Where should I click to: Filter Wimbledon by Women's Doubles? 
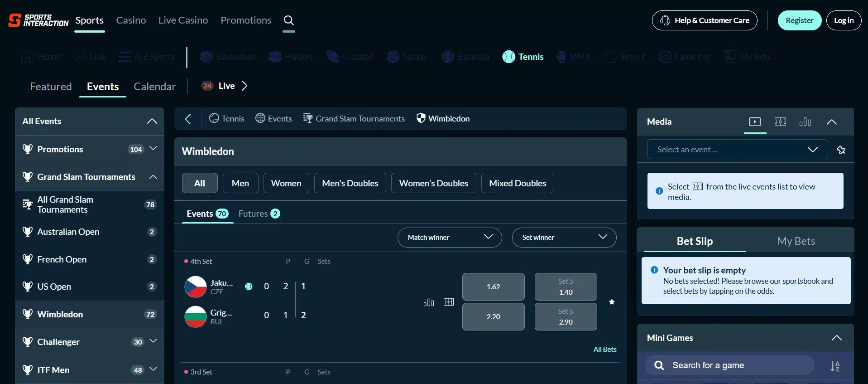pyautogui.click(x=434, y=183)
